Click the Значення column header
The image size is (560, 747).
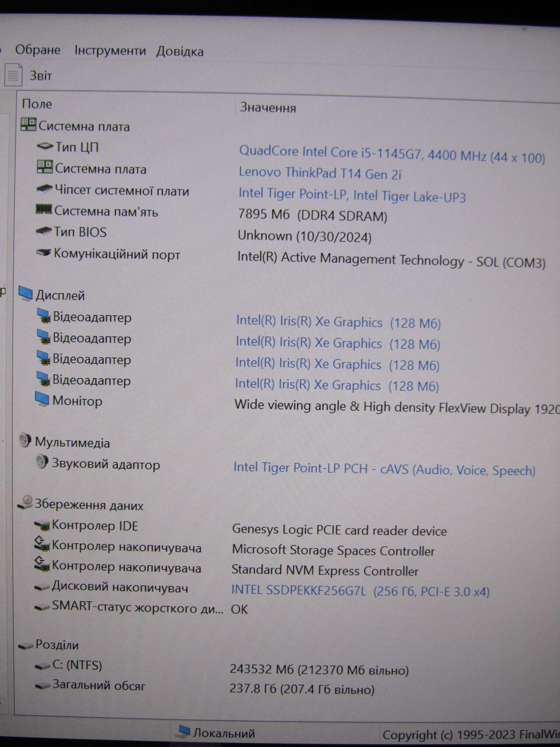coord(268,108)
